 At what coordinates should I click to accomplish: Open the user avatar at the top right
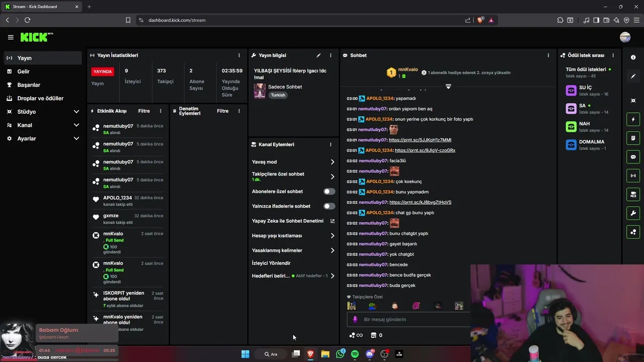(625, 37)
